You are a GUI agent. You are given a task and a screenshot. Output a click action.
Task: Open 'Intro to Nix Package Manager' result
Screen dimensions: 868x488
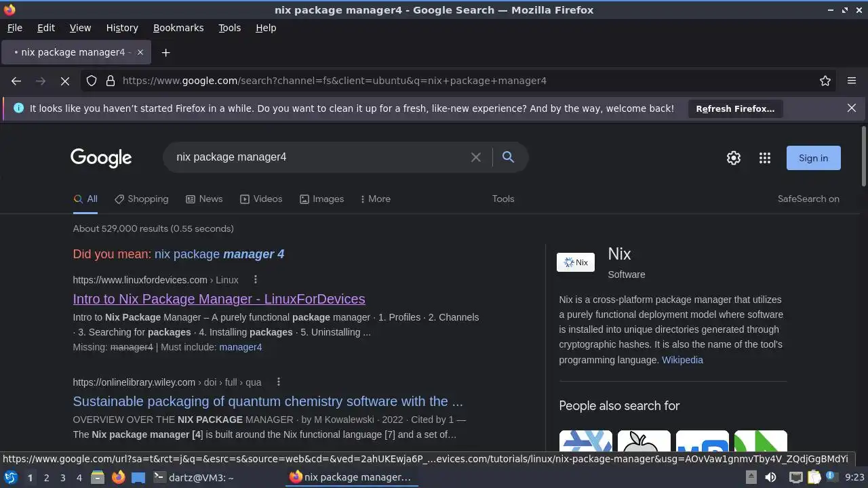pyautogui.click(x=219, y=299)
